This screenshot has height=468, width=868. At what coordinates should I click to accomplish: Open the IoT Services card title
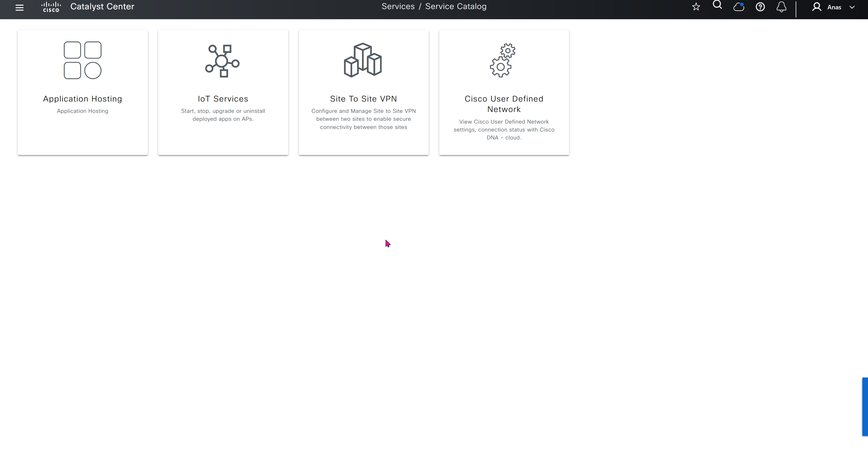(223, 99)
